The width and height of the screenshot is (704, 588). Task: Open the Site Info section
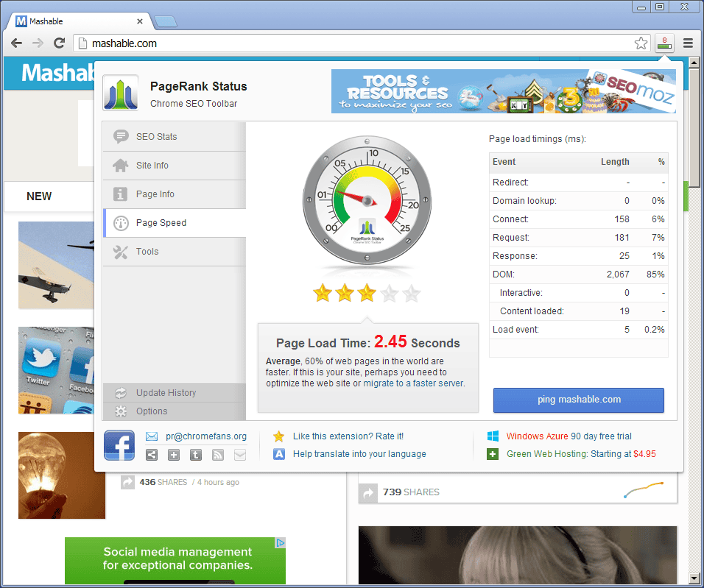tap(175, 165)
